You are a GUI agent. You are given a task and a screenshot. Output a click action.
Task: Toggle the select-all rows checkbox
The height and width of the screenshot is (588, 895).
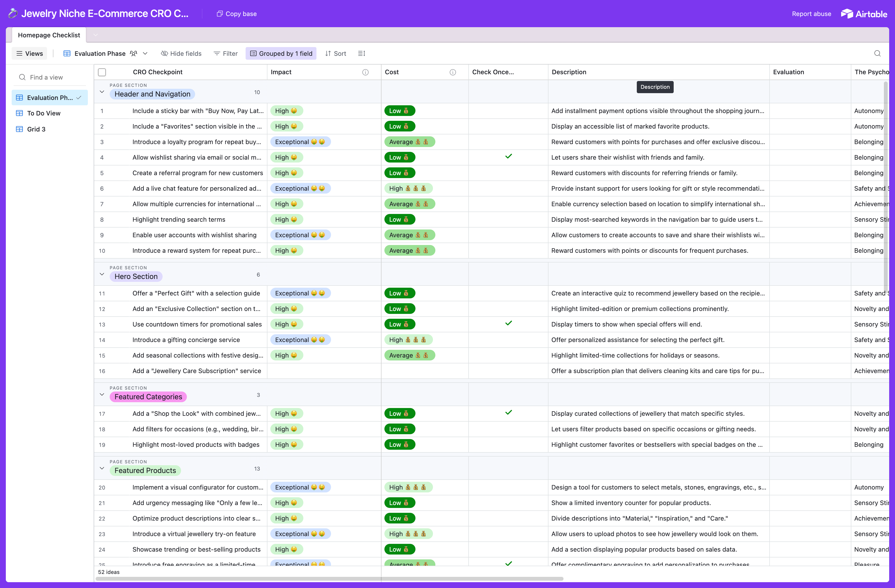point(102,72)
